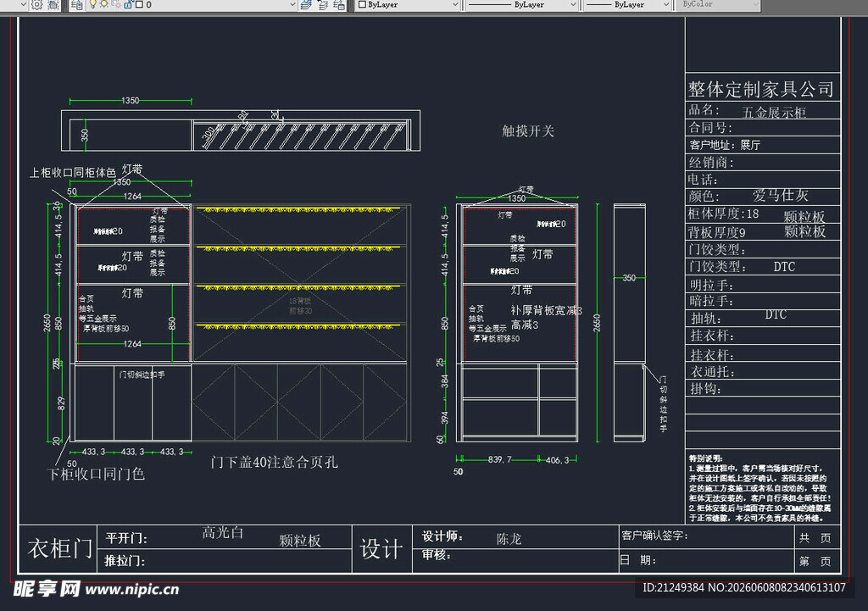Select the 日 期 label
The image size is (868, 611).
pos(637,560)
